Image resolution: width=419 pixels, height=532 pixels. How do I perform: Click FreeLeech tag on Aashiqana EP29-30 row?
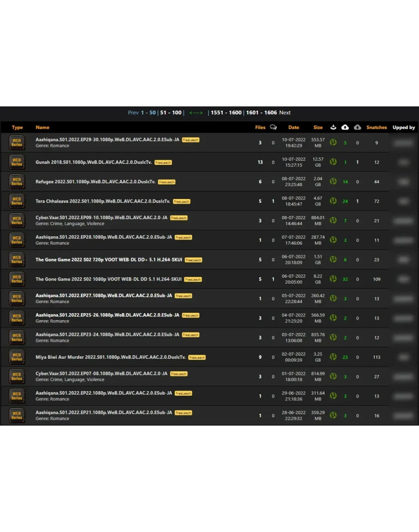point(191,140)
